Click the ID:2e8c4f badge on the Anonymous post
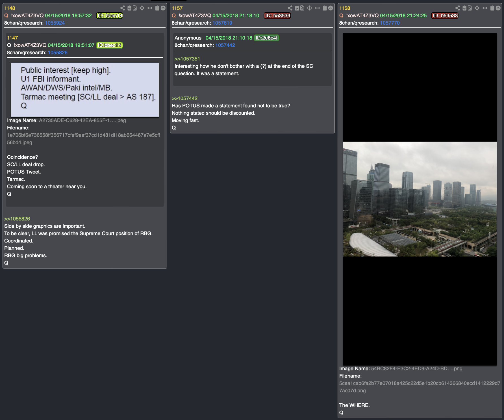Viewport: 504px width, 420px height. coord(267,38)
